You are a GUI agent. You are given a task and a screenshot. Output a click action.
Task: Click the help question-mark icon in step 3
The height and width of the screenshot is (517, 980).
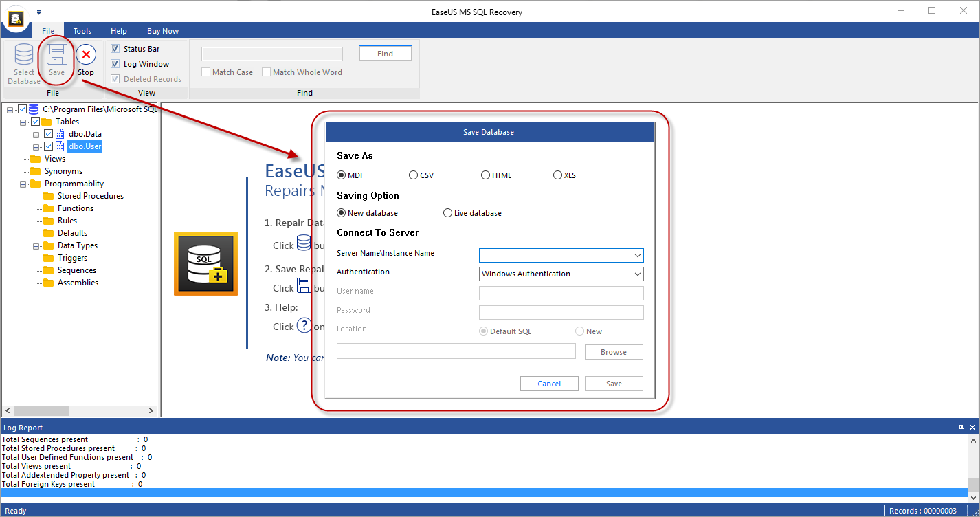pyautogui.click(x=304, y=325)
